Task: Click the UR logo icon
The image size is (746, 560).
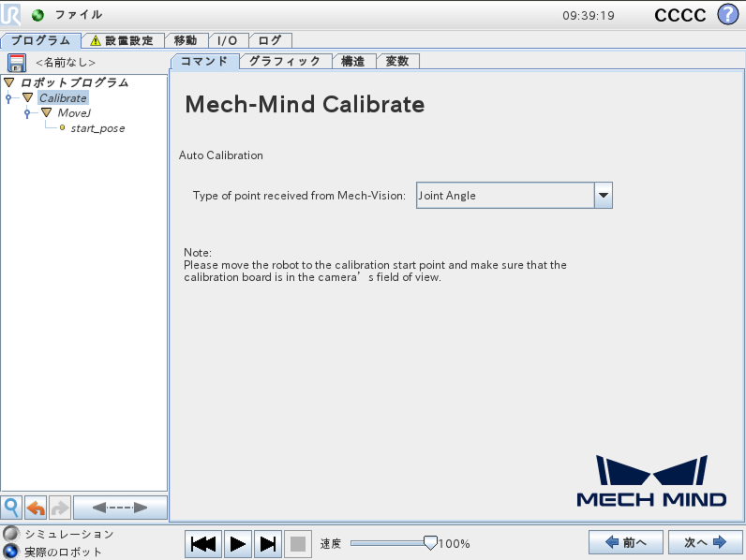Action: coord(10,14)
